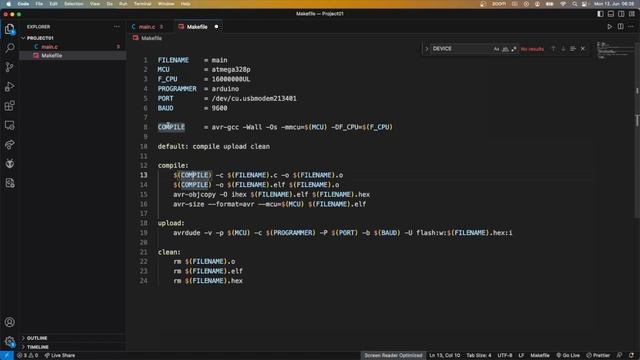The image size is (640, 360).
Task: Open the Apple menu
Action: coord(9,4)
